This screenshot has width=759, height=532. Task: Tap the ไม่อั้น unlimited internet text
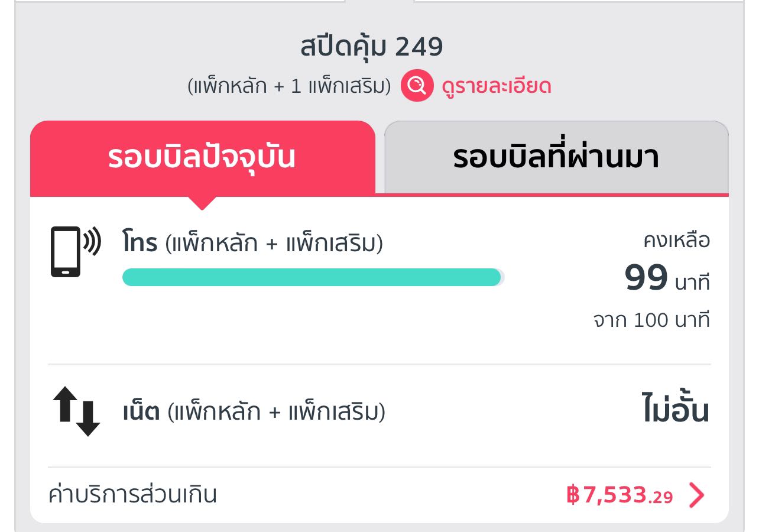[x=675, y=411]
